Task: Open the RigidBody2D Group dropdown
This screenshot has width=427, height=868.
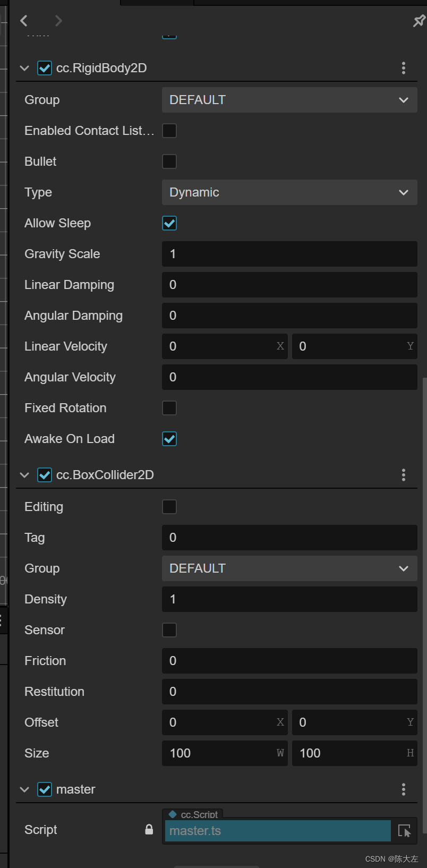Action: tap(289, 100)
